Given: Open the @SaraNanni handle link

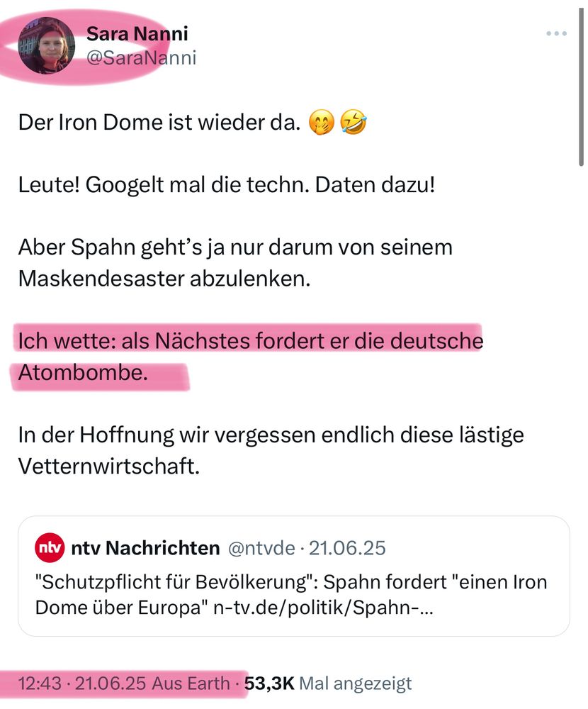Looking at the screenshot, I should click(x=141, y=58).
